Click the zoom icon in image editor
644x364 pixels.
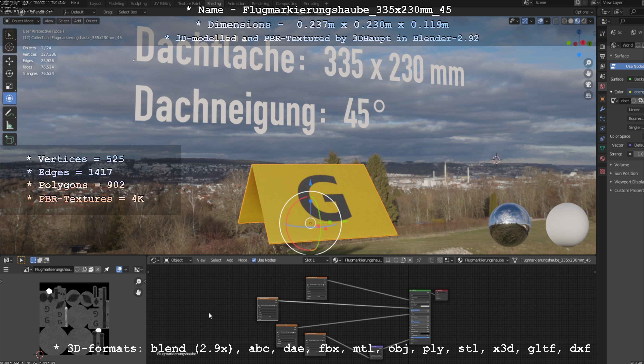(x=138, y=282)
